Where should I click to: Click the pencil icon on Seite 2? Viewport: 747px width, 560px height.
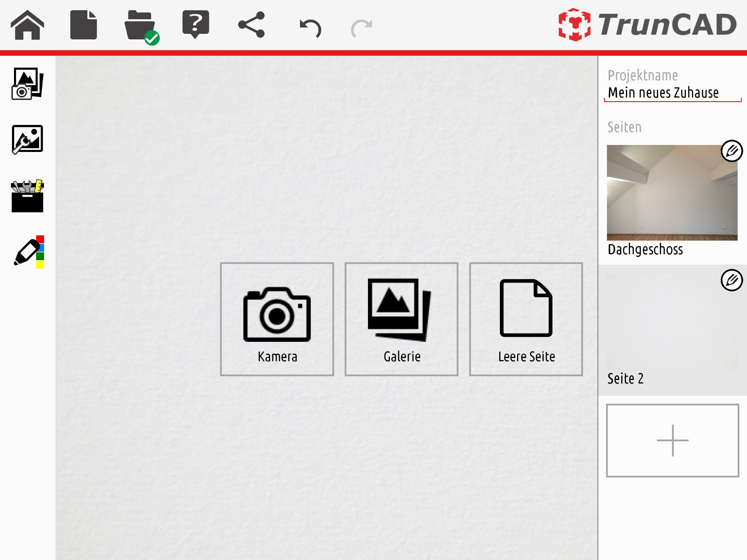732,280
